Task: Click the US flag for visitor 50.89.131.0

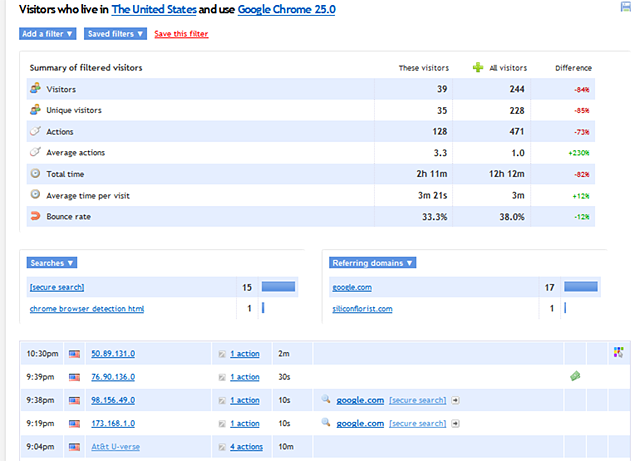Action: [x=74, y=353]
